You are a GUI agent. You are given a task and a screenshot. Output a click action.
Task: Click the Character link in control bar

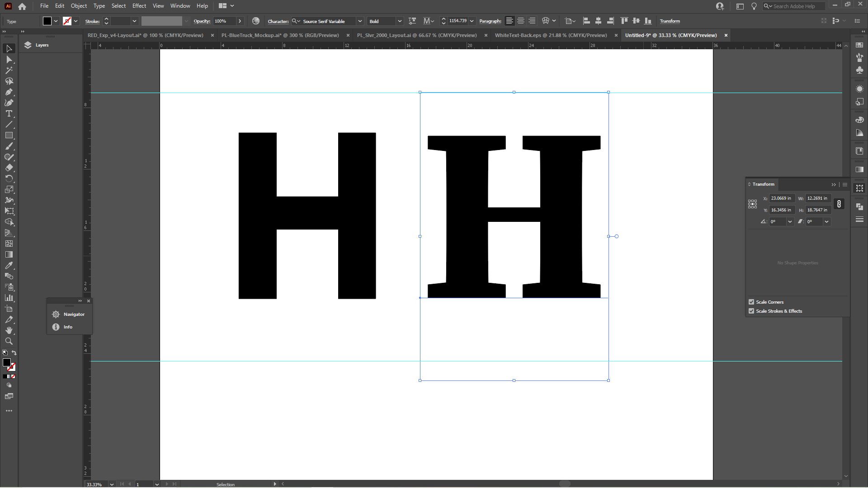278,21
